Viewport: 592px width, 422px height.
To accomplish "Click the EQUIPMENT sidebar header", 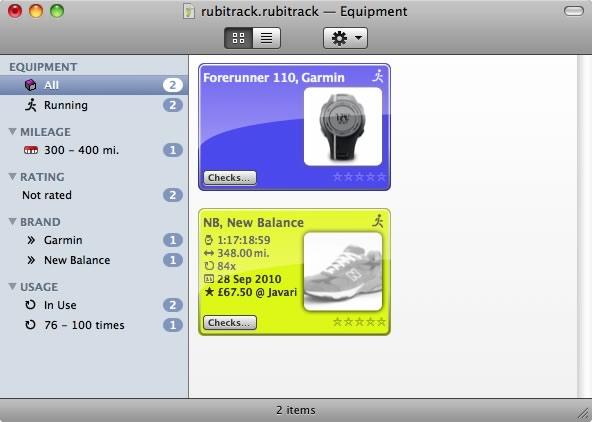I will pos(43,67).
